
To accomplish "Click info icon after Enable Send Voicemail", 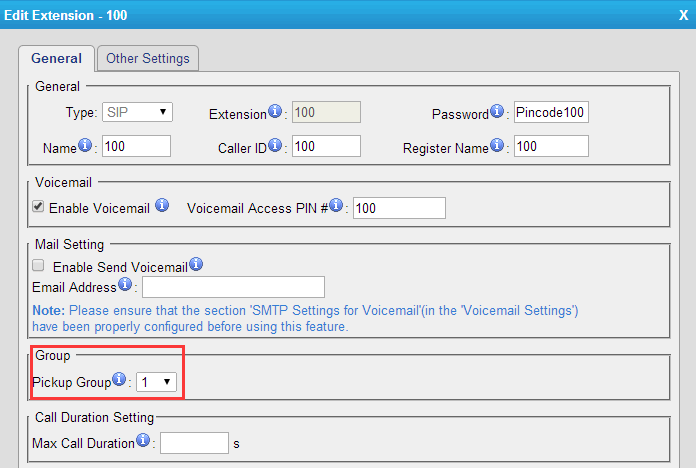I will (x=196, y=264).
